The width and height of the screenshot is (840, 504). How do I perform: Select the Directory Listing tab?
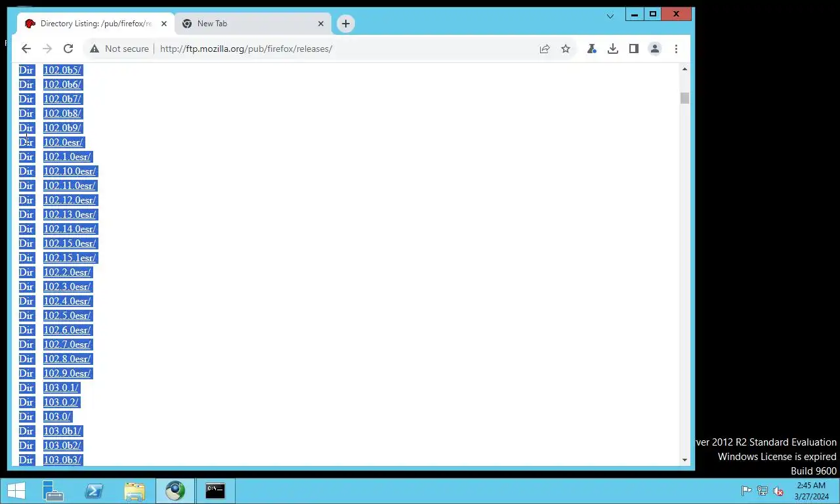point(96,24)
